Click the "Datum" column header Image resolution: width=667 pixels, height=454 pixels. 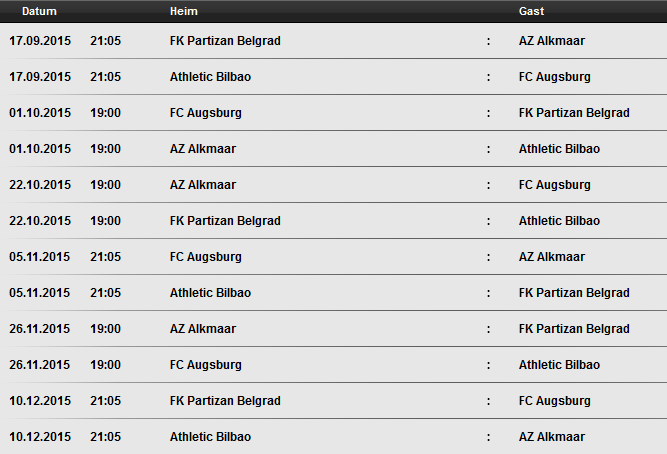[32, 11]
